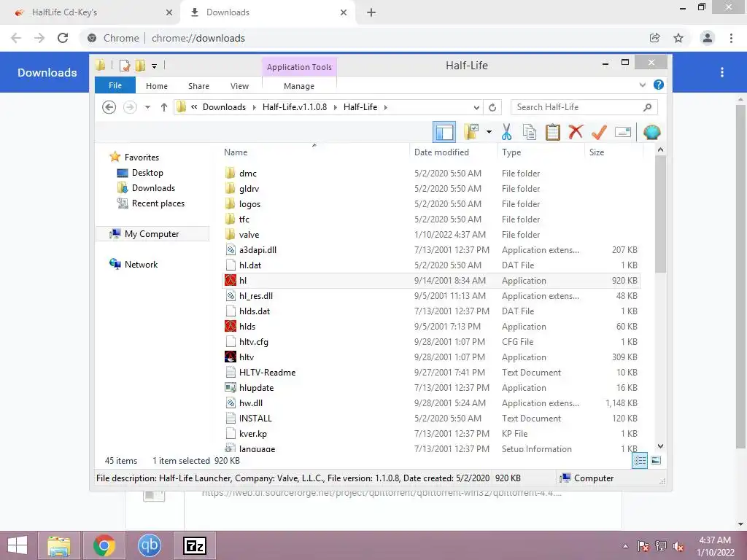Click the file list vertical scrollbar thumb
This screenshot has width=747, height=560.
(660, 214)
